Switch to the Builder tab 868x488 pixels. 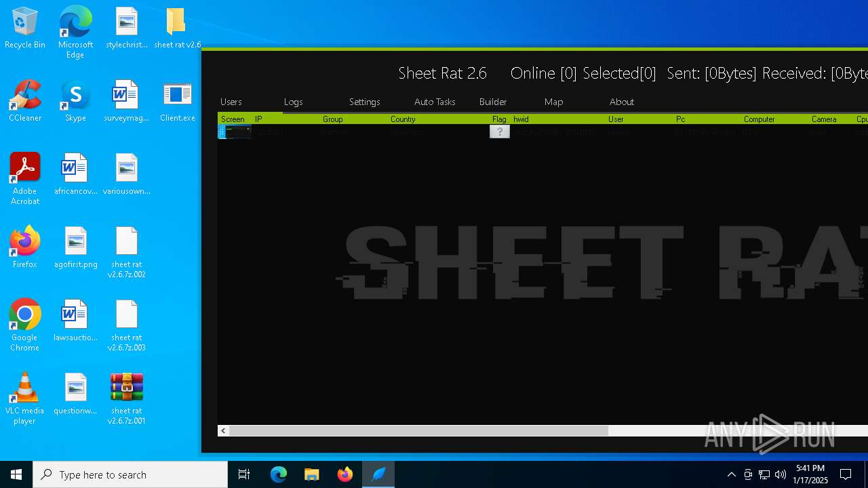click(493, 102)
